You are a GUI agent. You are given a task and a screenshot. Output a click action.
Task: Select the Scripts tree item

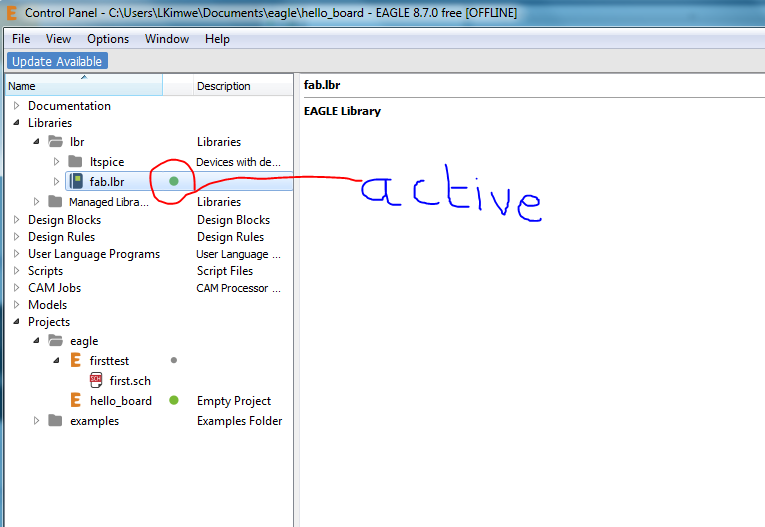(x=45, y=271)
